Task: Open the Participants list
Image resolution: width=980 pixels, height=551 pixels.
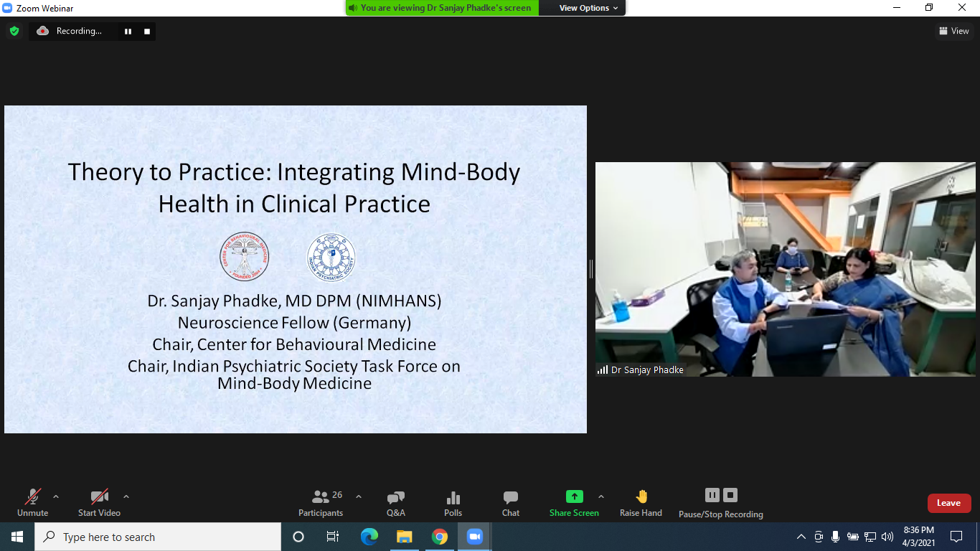Action: click(x=321, y=503)
